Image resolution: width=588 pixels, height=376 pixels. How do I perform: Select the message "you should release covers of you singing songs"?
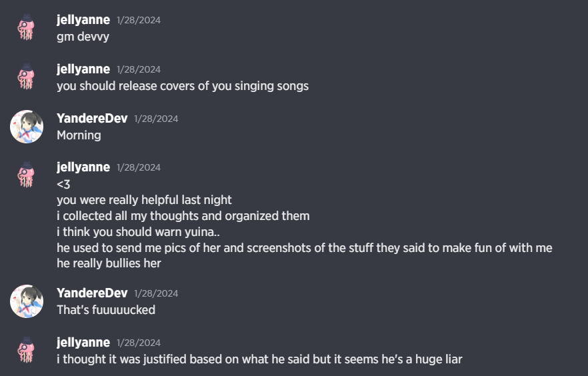pyautogui.click(x=183, y=86)
